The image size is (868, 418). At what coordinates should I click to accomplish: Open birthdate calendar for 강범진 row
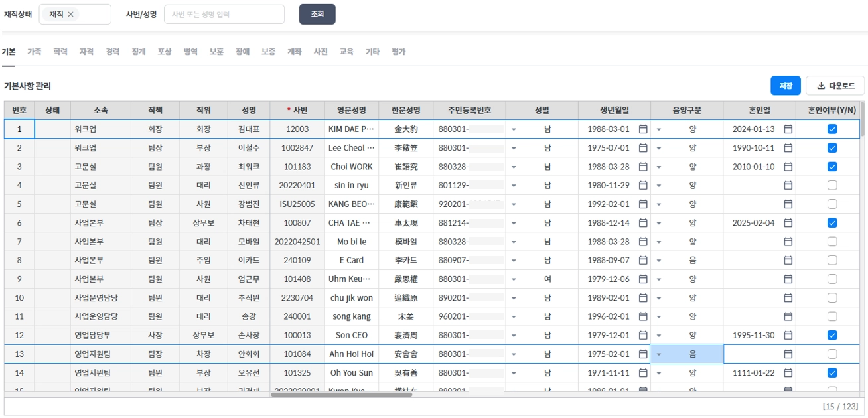[643, 204]
